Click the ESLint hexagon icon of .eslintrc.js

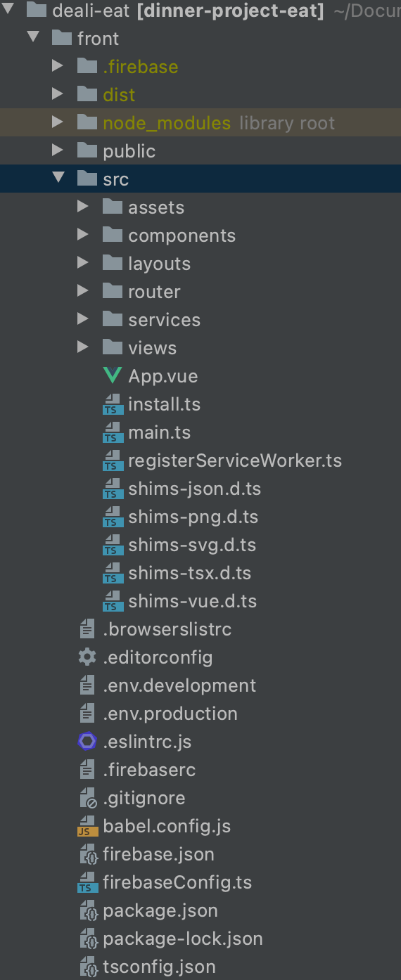pyautogui.click(x=87, y=742)
